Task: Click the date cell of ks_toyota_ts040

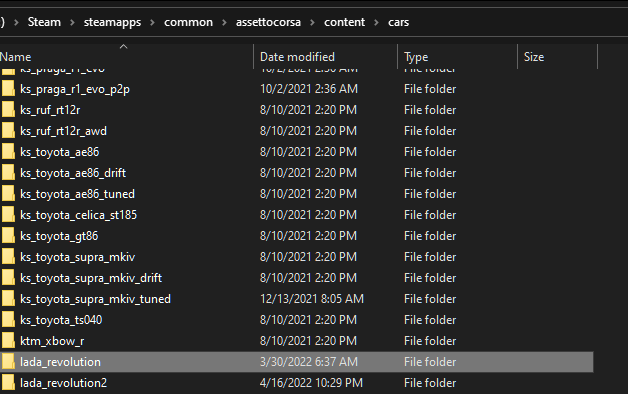Action: pos(308,320)
